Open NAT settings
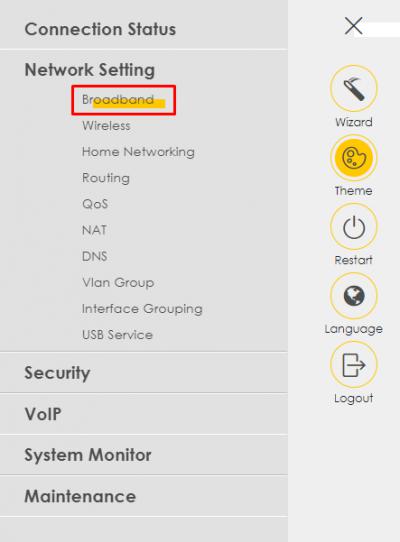This screenshot has width=400, height=542. 94,230
